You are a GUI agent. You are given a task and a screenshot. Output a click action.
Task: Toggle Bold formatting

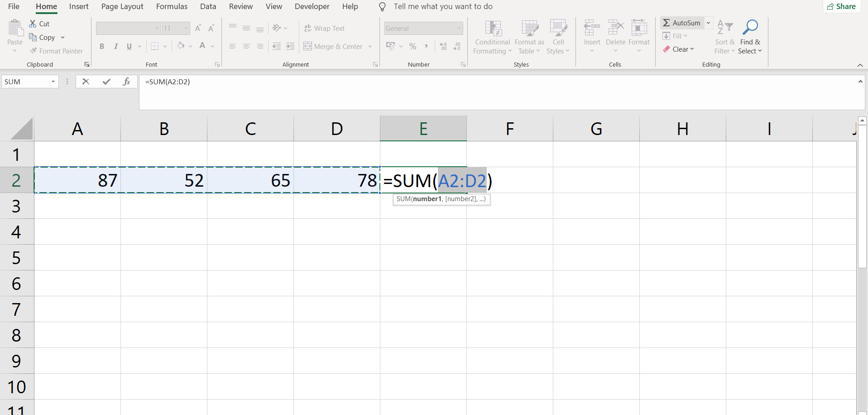tap(102, 46)
